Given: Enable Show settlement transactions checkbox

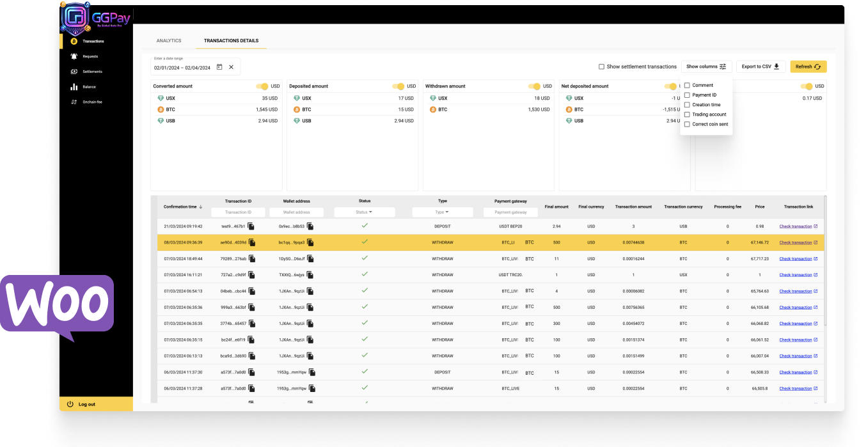Looking at the screenshot, I should (601, 67).
